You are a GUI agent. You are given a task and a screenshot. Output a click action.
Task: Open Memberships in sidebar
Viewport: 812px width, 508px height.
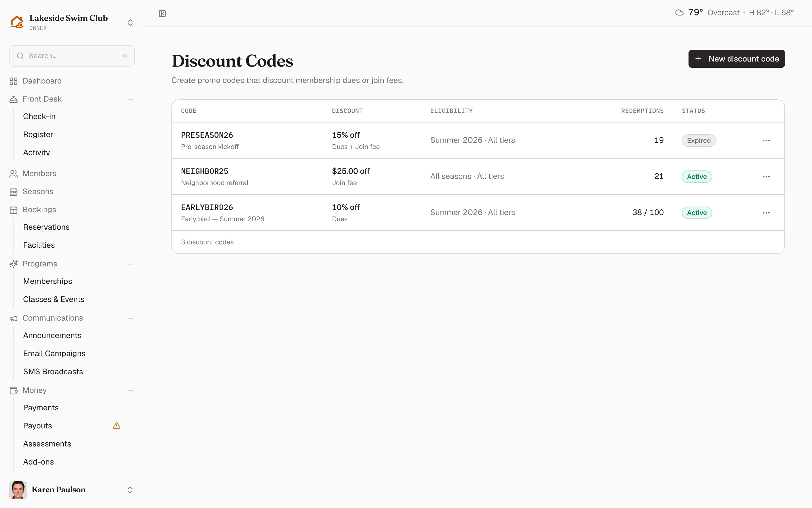[47, 281]
